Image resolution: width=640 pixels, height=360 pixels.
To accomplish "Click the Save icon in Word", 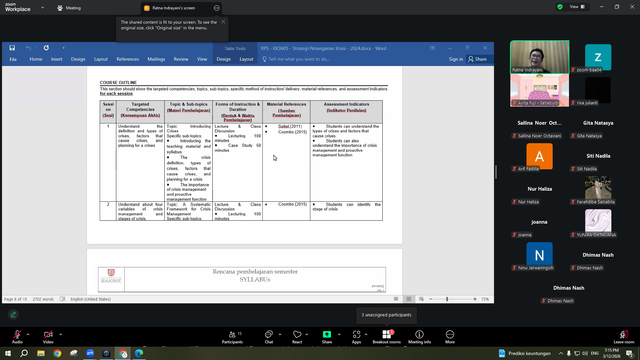I will [12, 48].
